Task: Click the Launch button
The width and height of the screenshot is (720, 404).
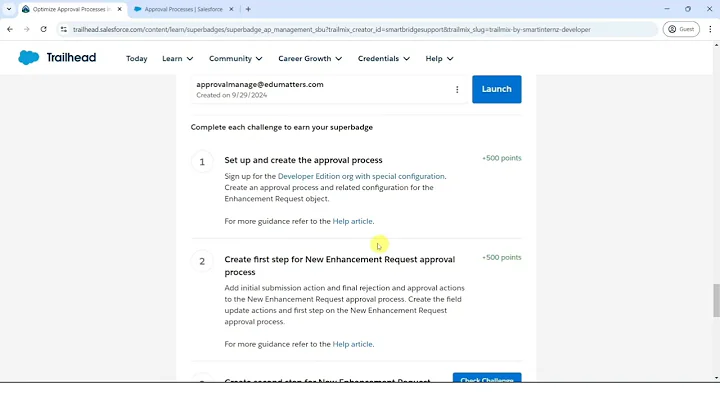Action: tap(496, 89)
